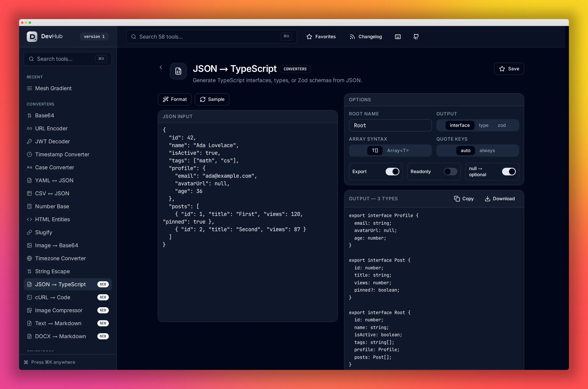Click the Base64 sidebar icon
Image resolution: width=588 pixels, height=389 pixels.
pyautogui.click(x=29, y=115)
